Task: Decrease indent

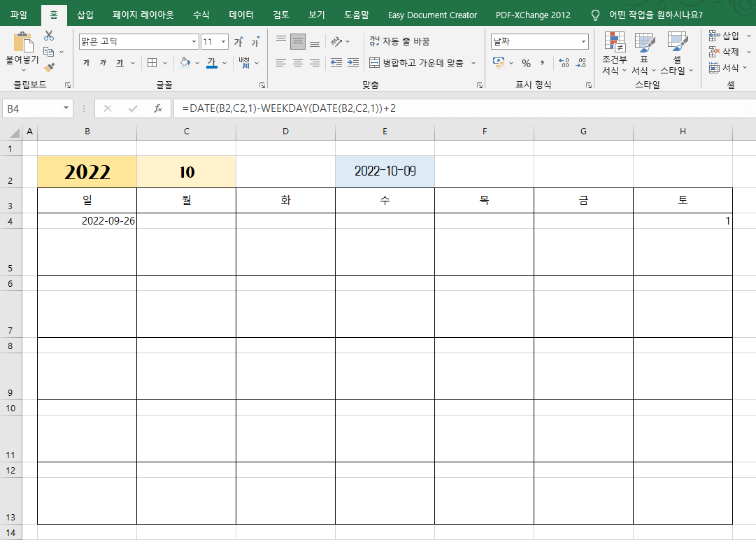Action: point(336,63)
